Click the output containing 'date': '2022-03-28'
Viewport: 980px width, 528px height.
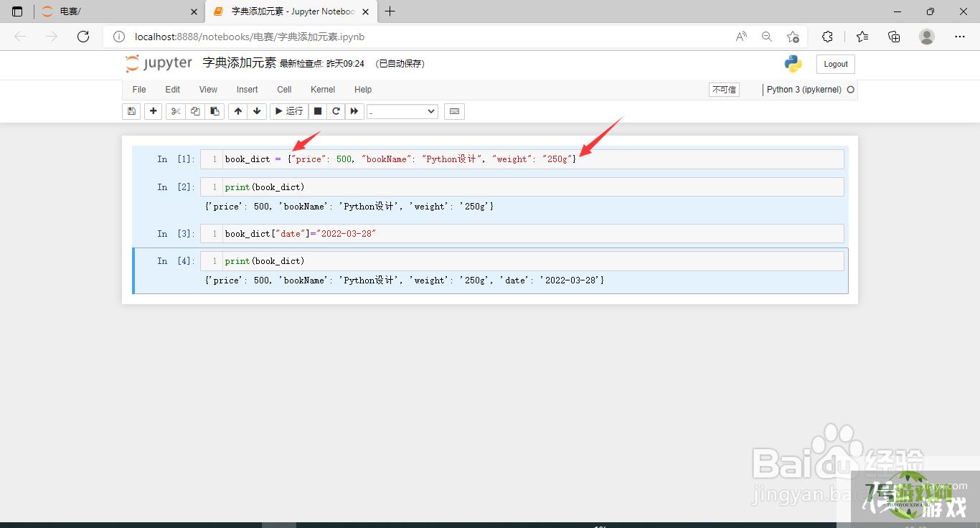tap(404, 280)
